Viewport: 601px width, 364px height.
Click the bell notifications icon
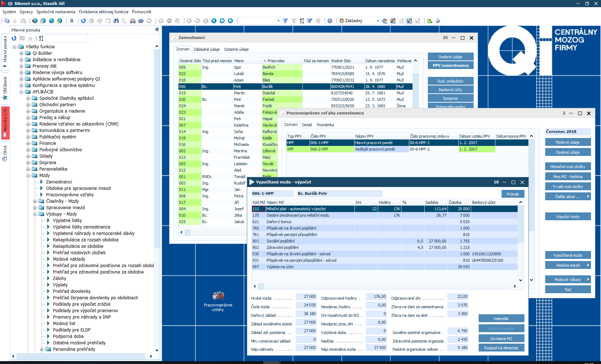click(x=72, y=21)
